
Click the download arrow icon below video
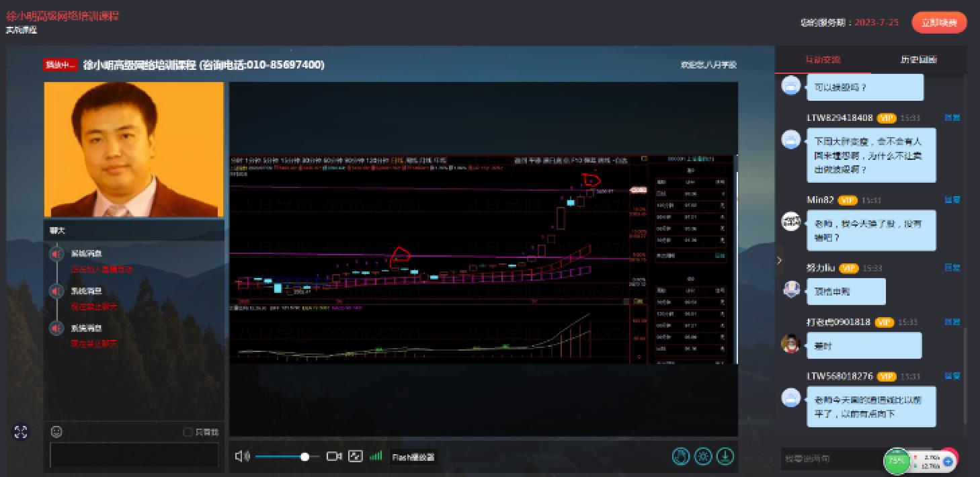(x=725, y=457)
